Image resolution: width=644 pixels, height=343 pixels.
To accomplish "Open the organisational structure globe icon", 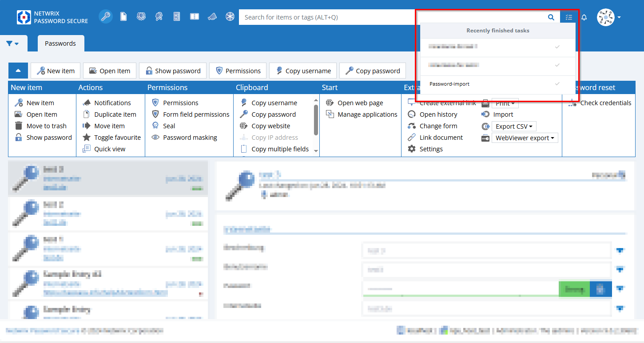I will click(x=141, y=17).
